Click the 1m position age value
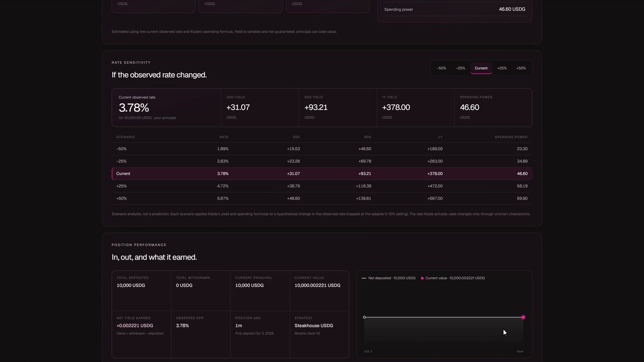The height and width of the screenshot is (362, 644). (x=238, y=326)
